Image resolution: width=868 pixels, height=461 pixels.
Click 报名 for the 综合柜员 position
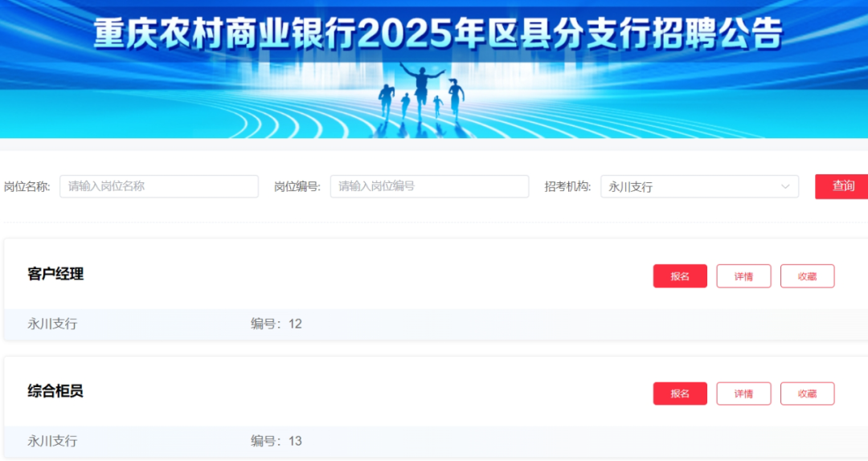[x=680, y=394]
